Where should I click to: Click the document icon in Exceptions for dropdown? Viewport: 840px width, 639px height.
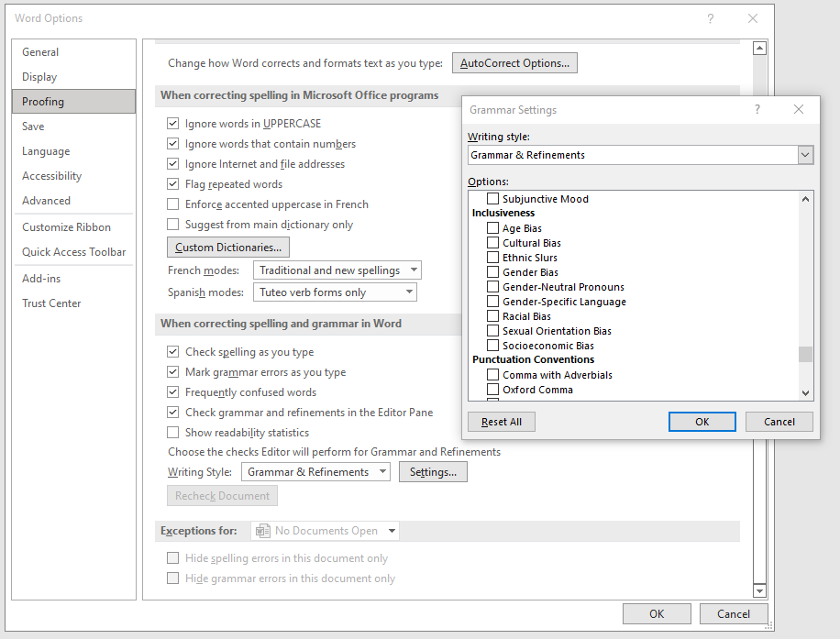(x=262, y=531)
